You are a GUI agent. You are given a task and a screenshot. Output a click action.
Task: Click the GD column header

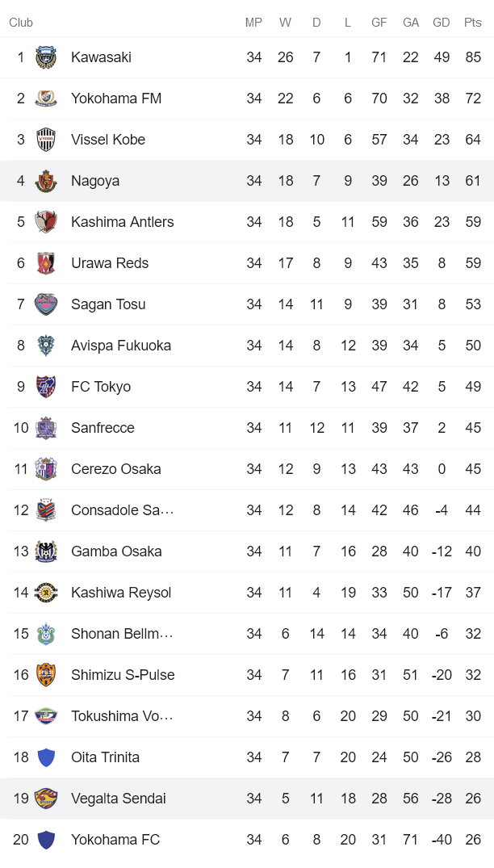[x=442, y=23]
